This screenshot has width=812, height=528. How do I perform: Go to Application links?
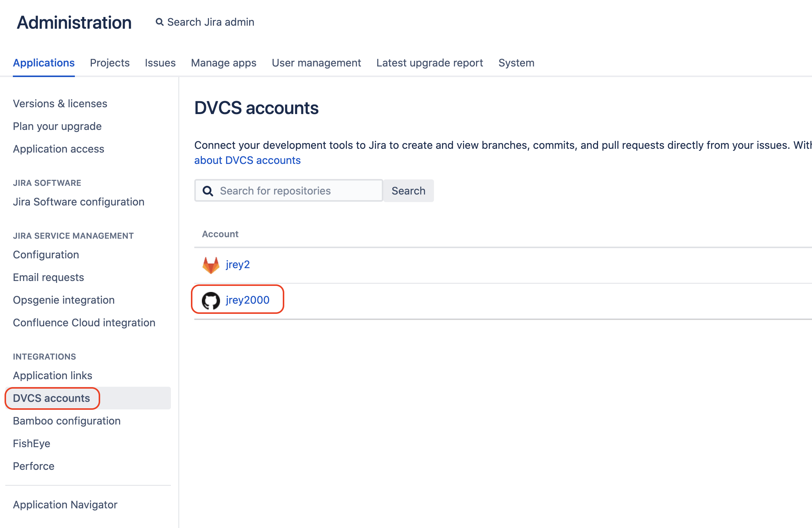[x=53, y=375]
